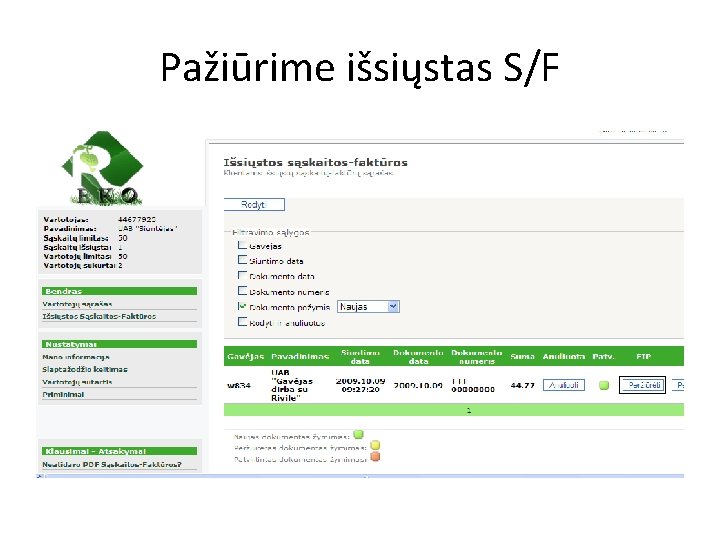Click the Reko green logo
Viewport: 720px width, 540px height.
tap(103, 168)
